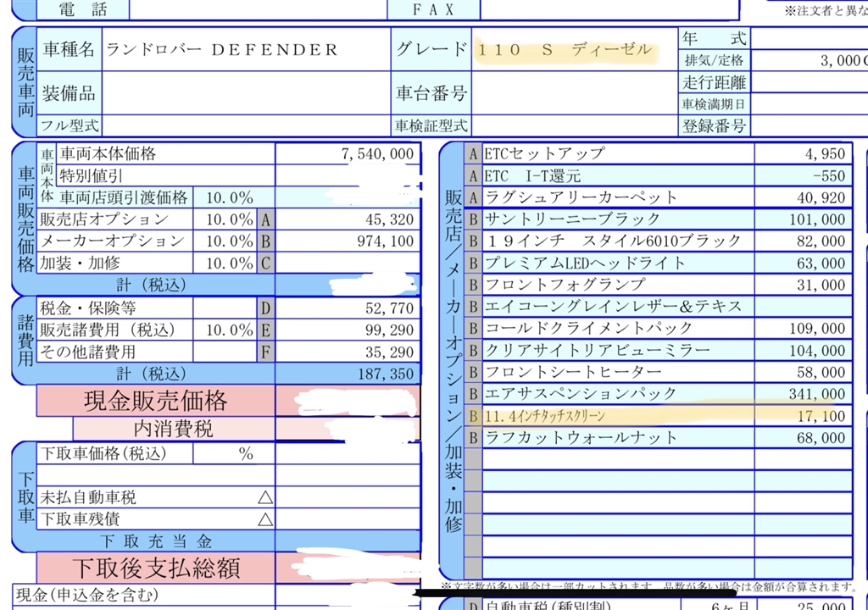Click the grade value 110 S ディーゼル

565,50
